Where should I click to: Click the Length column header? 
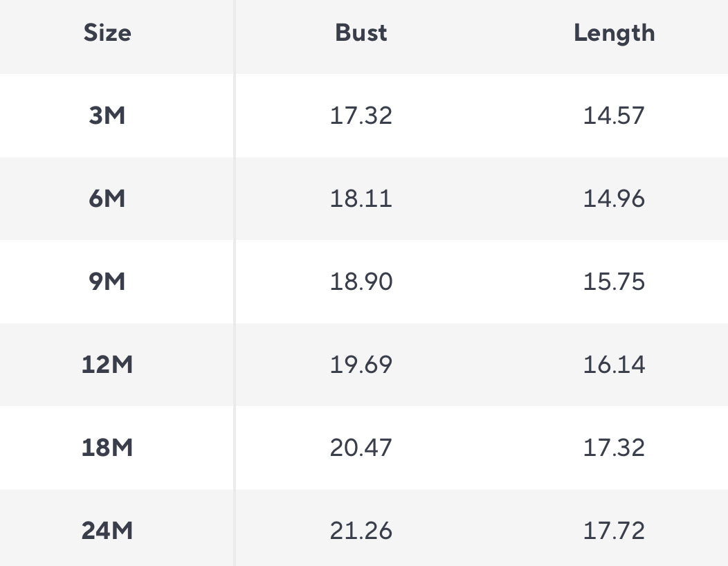pos(614,33)
